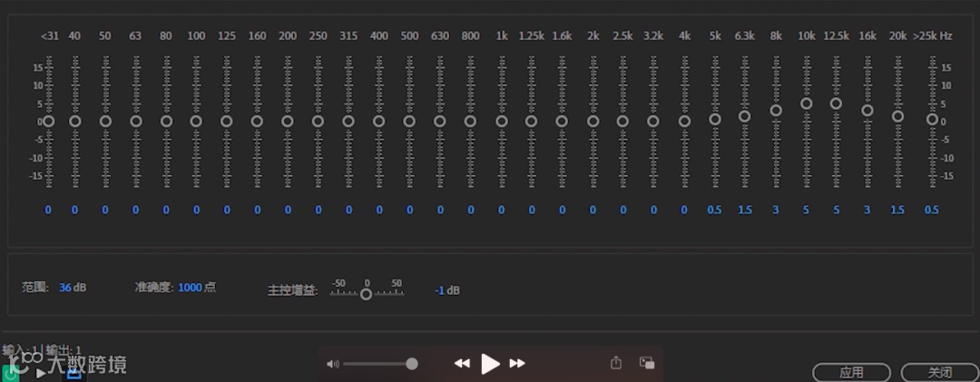This screenshot has height=382, width=980.
Task: Click the gain value 0 under 3.2k
Action: point(653,211)
